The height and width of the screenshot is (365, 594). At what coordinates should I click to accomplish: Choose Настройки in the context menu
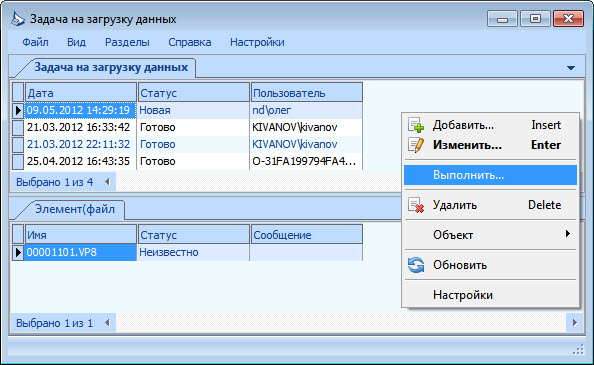click(463, 295)
